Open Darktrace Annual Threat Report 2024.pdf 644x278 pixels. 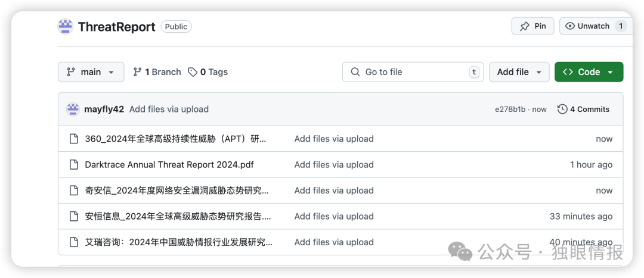(169, 165)
